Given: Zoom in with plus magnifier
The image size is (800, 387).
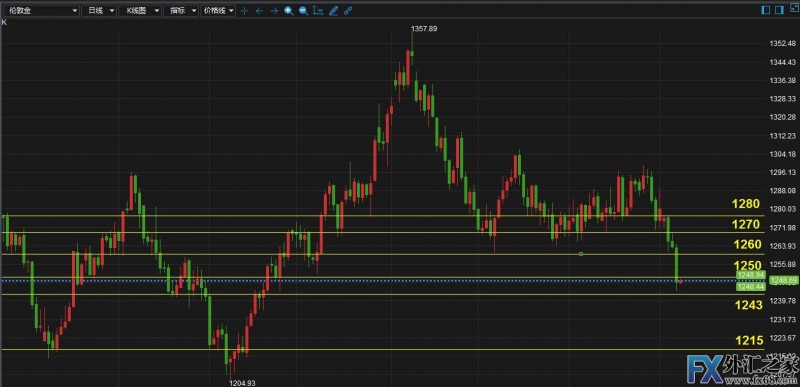Looking at the screenshot, I should [x=289, y=11].
